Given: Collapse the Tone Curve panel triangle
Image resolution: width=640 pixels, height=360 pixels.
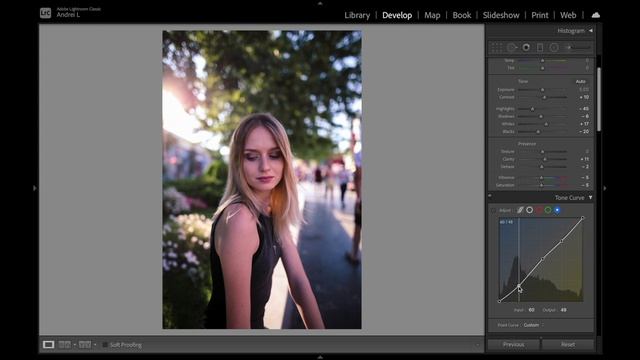Looking at the screenshot, I should (x=590, y=198).
